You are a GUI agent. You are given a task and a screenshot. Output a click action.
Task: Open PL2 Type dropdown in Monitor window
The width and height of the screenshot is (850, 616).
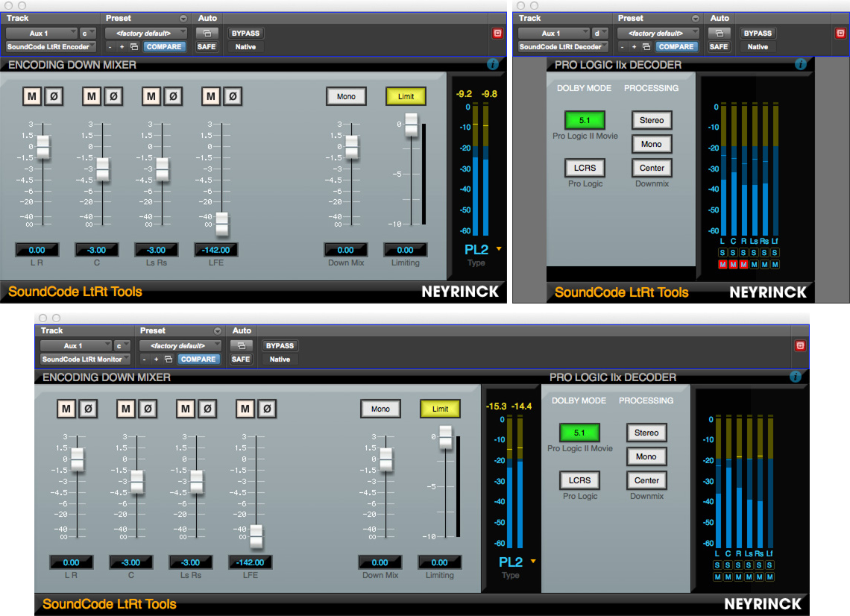pos(533,562)
